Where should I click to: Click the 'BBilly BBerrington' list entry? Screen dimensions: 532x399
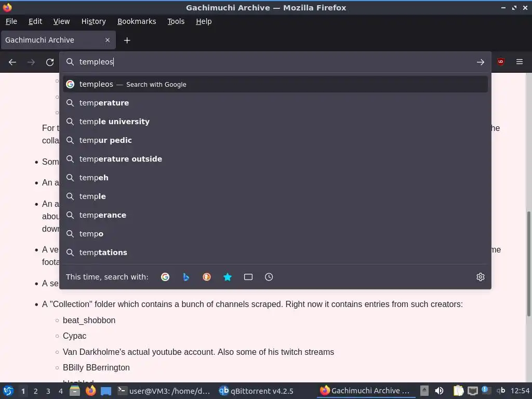tap(96, 367)
